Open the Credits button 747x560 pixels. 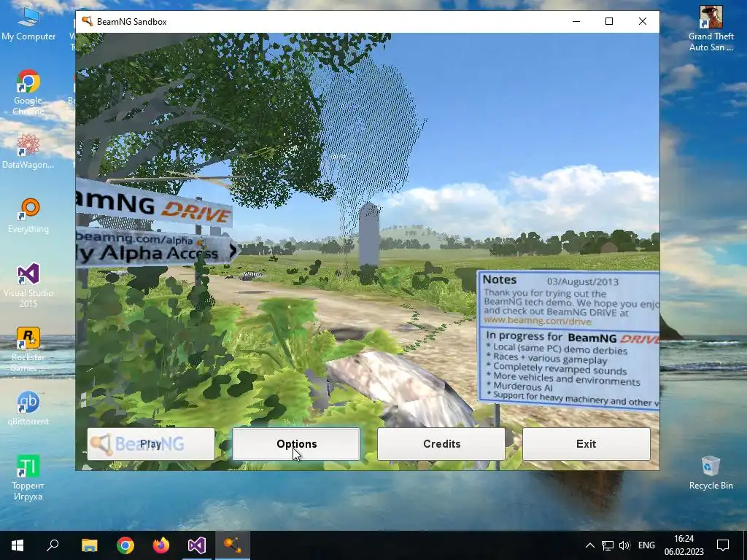441,444
